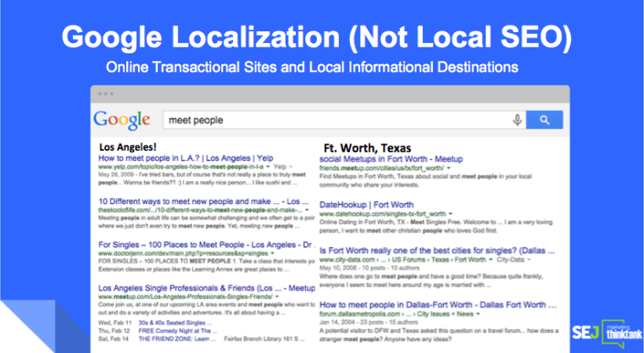Expand dropdown arrow after friends.meetup.com URL
Screen dimensions: 644x353
click(448, 168)
